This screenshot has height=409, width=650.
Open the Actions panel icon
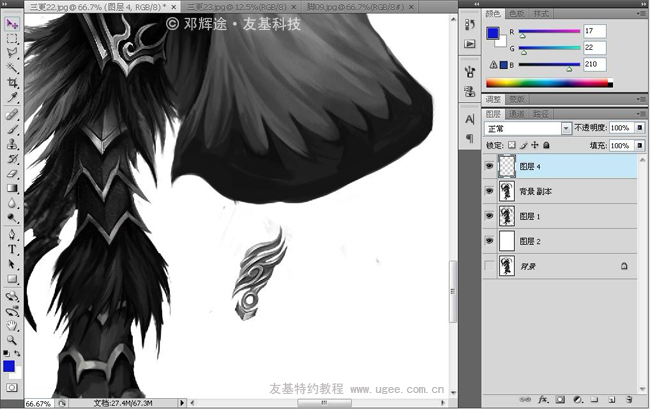(470, 44)
